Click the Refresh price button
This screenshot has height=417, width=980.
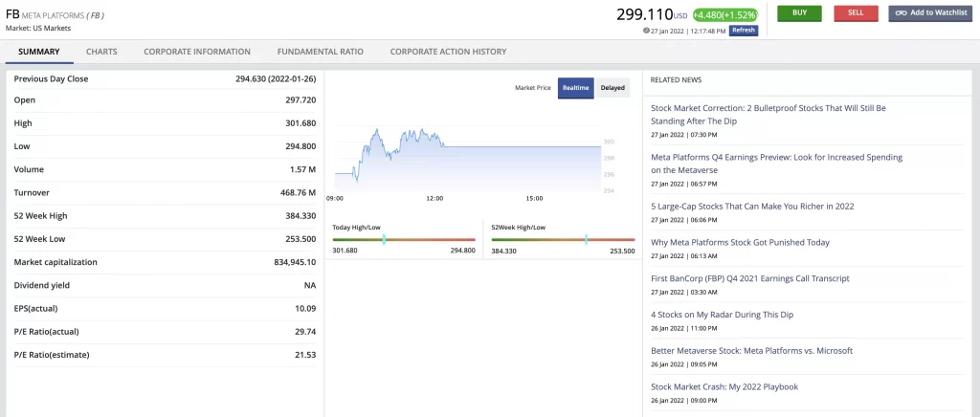[744, 31]
